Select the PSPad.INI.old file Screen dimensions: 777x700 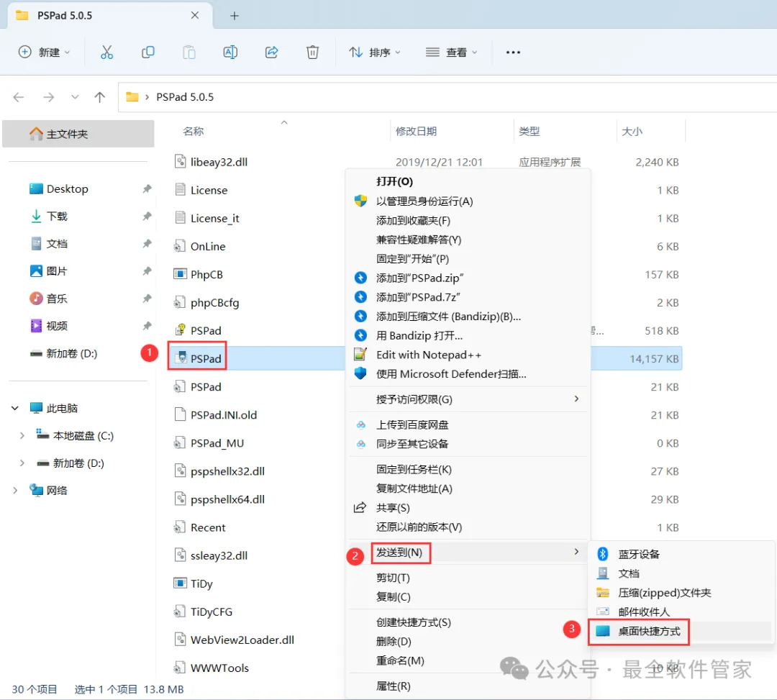[224, 414]
